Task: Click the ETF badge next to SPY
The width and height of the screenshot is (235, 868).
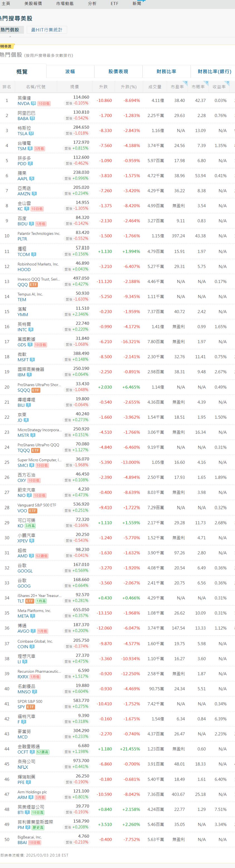Action: coord(31,707)
